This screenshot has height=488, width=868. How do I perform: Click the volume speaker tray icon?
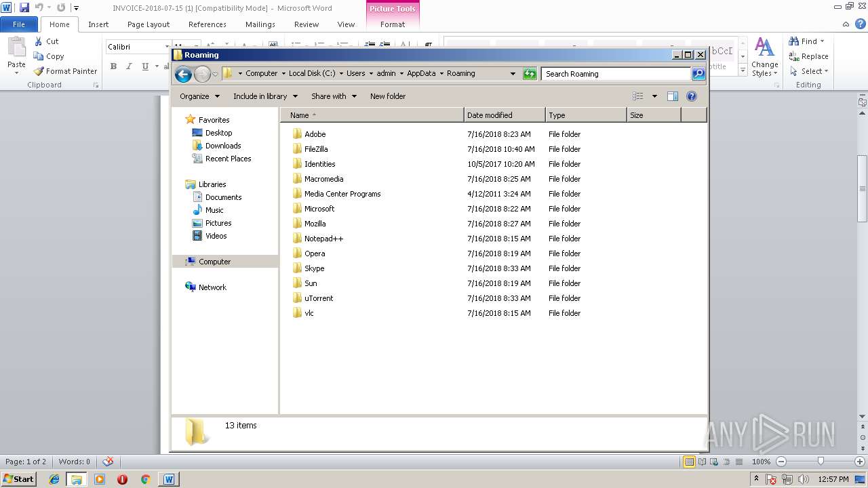[802, 479]
